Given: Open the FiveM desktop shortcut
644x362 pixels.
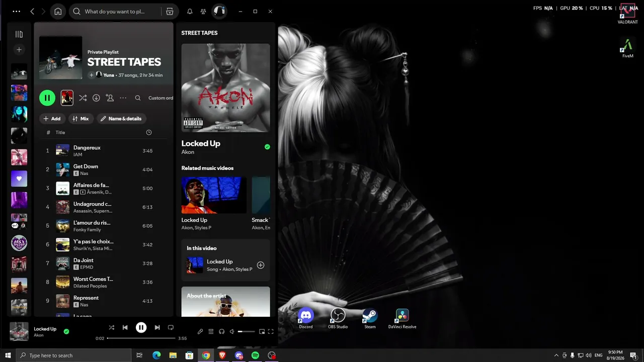Looking at the screenshot, I should click(627, 49).
